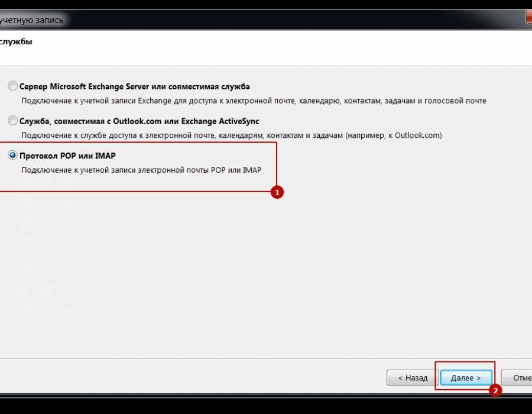Click the 'Служба, совместимая с Outlook.com' label
The height and width of the screenshot is (414, 532).
tap(139, 121)
